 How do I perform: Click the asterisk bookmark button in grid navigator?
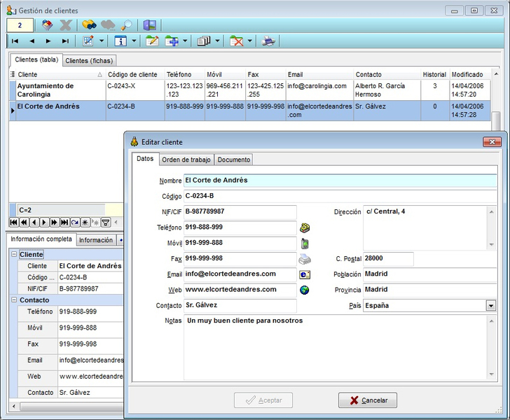pyautogui.click(x=85, y=223)
